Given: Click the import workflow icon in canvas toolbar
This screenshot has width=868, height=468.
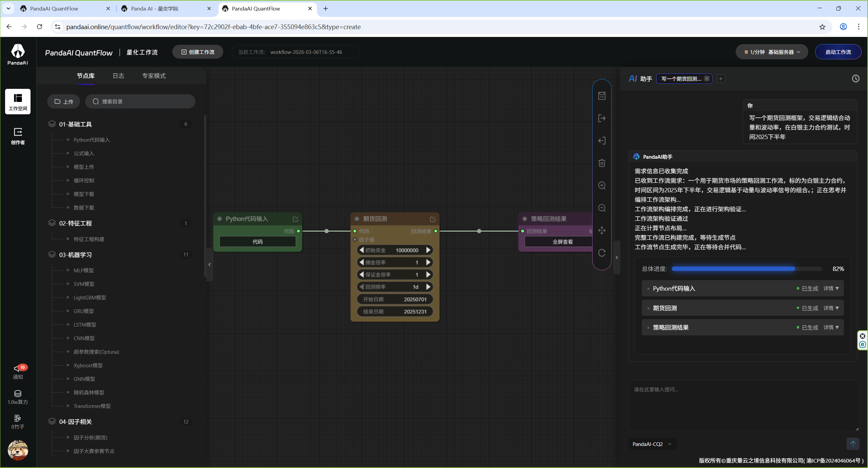Looking at the screenshot, I should [x=602, y=140].
